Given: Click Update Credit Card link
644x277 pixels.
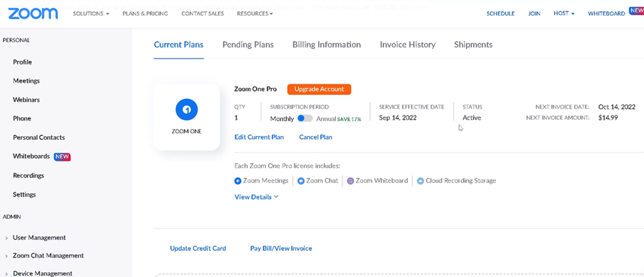Looking at the screenshot, I should [x=198, y=248].
